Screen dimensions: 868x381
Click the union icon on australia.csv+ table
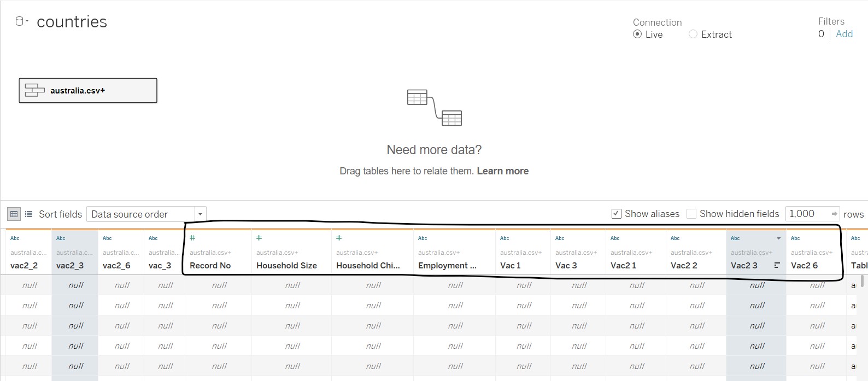(x=35, y=91)
